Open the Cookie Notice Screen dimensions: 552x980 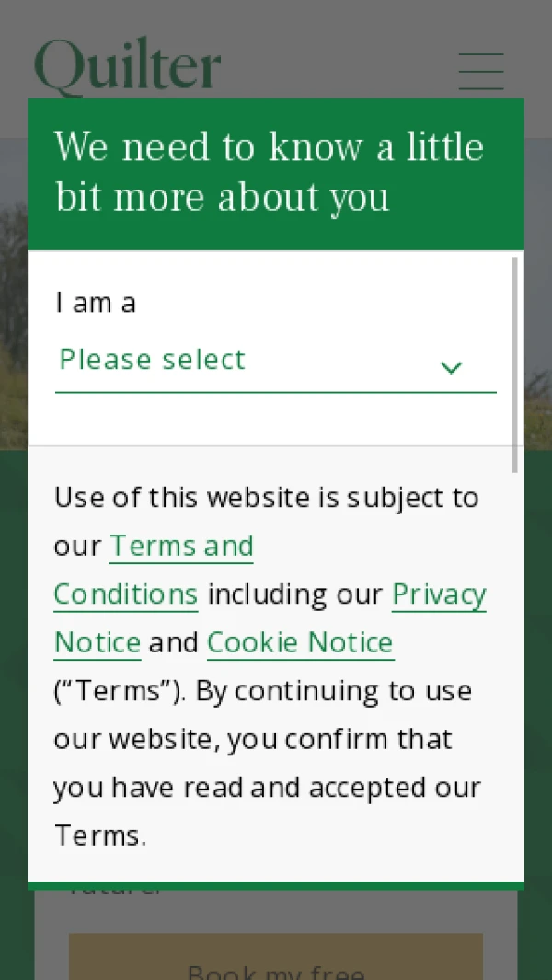[300, 642]
